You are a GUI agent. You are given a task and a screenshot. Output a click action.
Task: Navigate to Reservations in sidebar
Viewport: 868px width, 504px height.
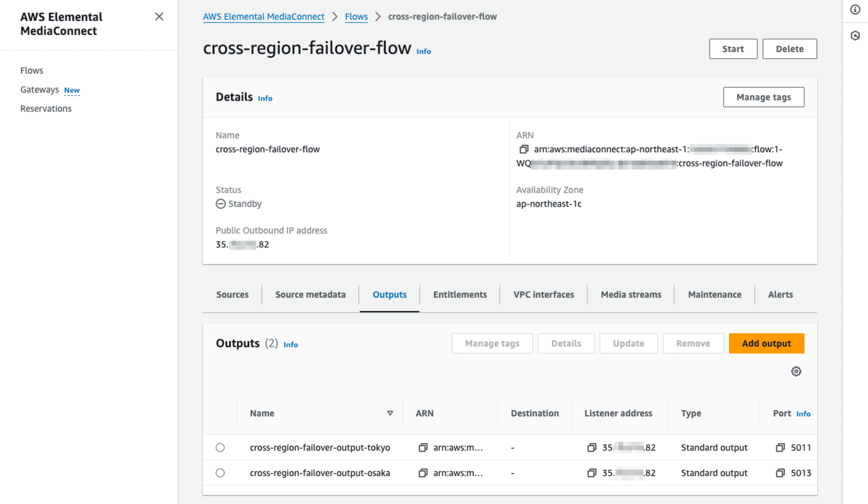click(46, 109)
